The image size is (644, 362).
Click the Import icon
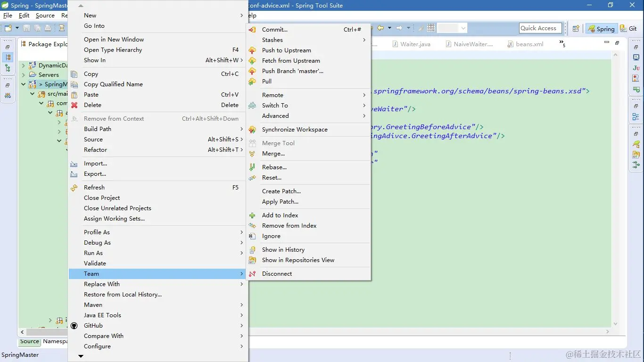[74, 164]
